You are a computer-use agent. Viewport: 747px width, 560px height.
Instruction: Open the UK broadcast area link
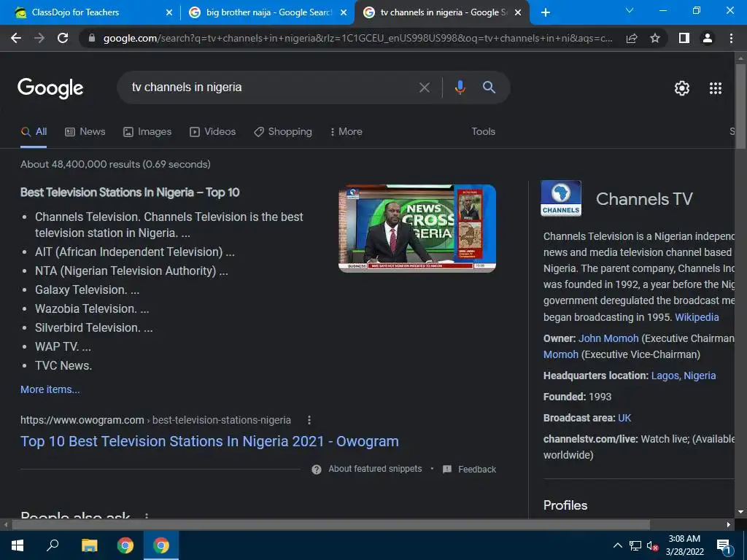coord(624,418)
